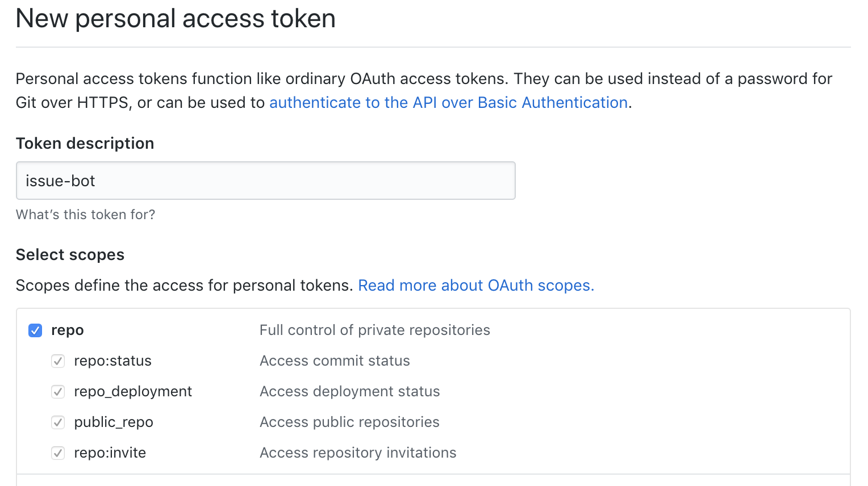
Task: Open Read more about OAuth scopes link
Action: click(x=475, y=285)
